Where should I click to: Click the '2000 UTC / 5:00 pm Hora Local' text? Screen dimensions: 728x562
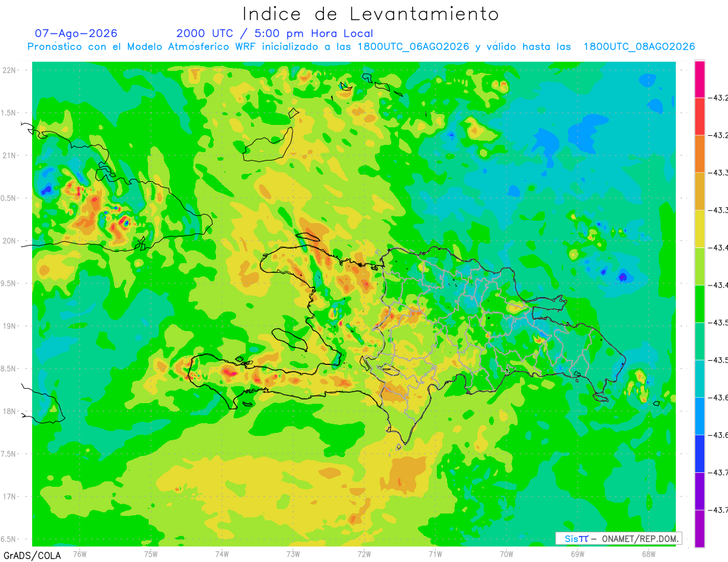275,34
